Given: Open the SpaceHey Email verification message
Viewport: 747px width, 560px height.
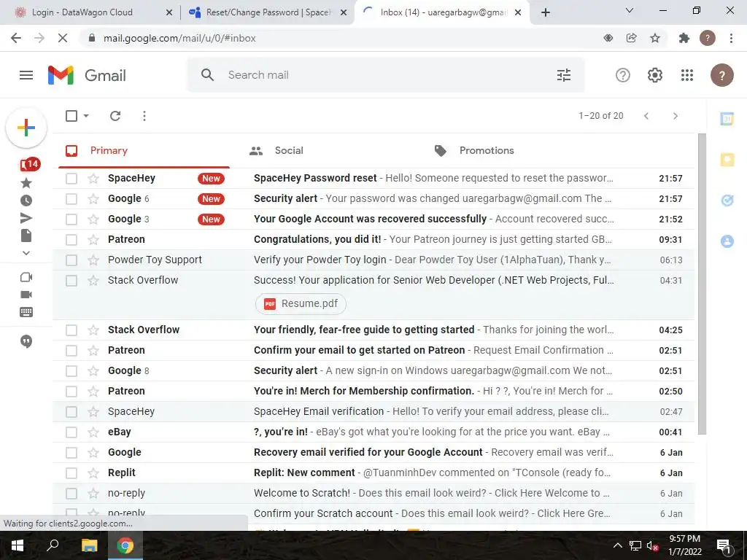Looking at the screenshot, I should [x=373, y=411].
